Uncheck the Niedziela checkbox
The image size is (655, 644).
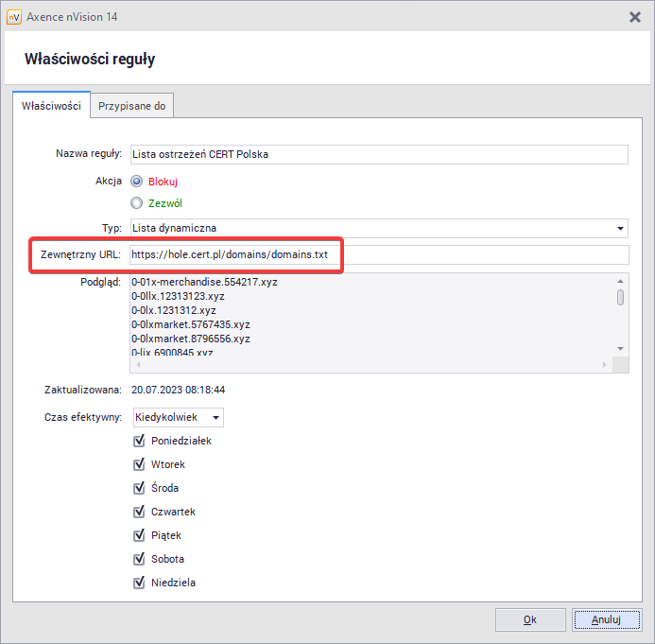click(x=139, y=583)
